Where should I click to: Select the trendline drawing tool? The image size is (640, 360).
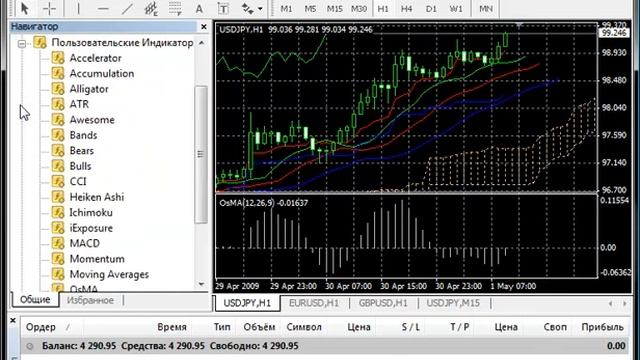127,8
